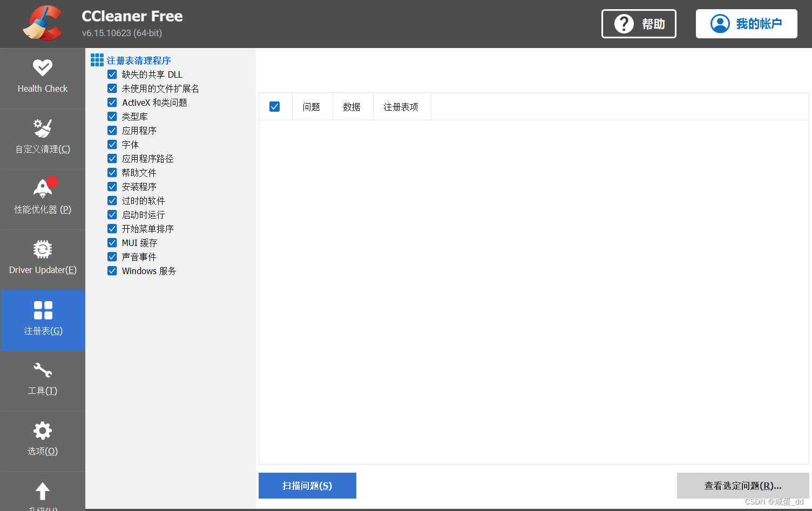Toggle select-all checkbox in results header
Viewport: 812px width, 511px height.
[x=274, y=107]
